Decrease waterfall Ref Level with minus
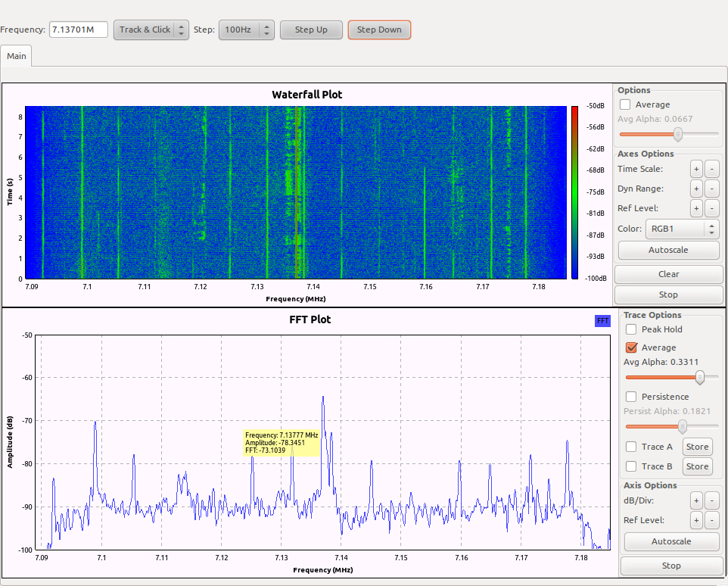 coord(712,208)
